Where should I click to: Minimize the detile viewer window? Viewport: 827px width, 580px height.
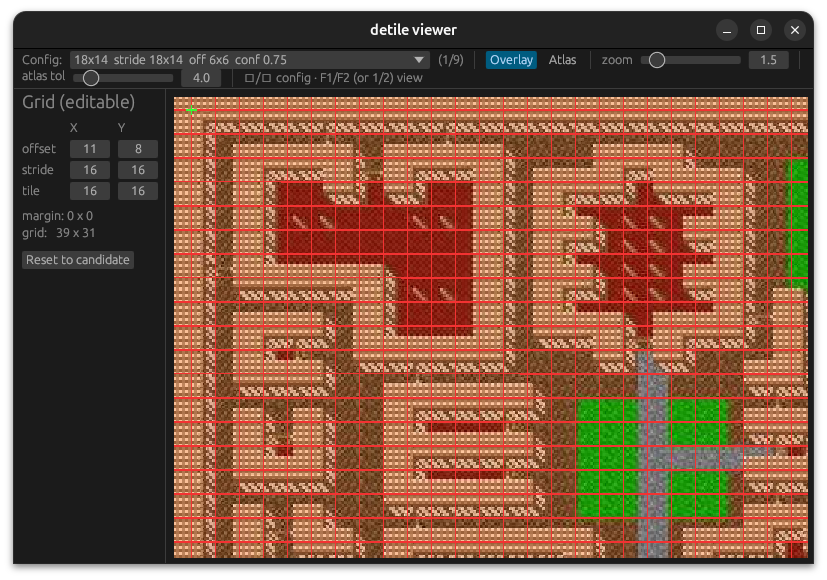click(726, 30)
